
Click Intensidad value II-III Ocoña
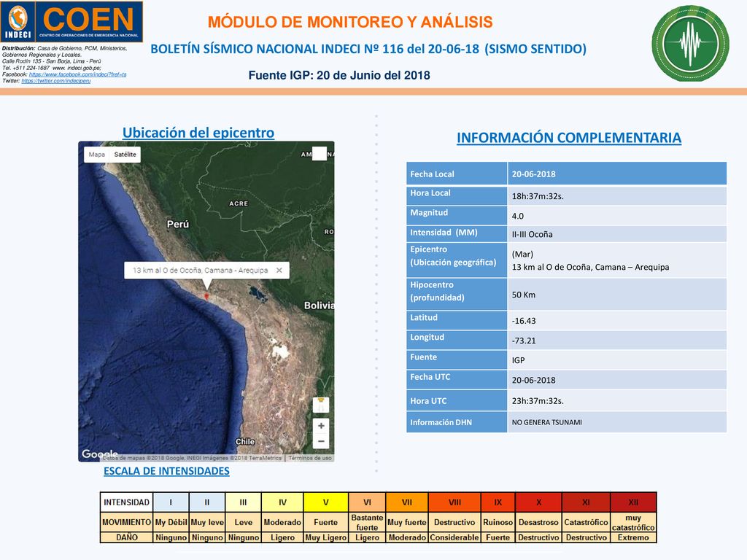tap(532, 234)
